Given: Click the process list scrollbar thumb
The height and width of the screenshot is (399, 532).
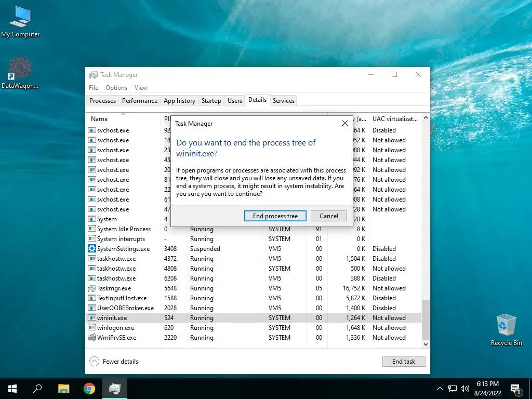Looking at the screenshot, I should click(425, 320).
